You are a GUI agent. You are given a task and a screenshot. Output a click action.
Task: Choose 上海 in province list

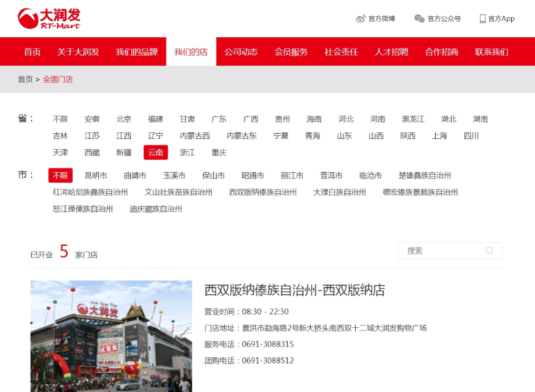click(440, 136)
